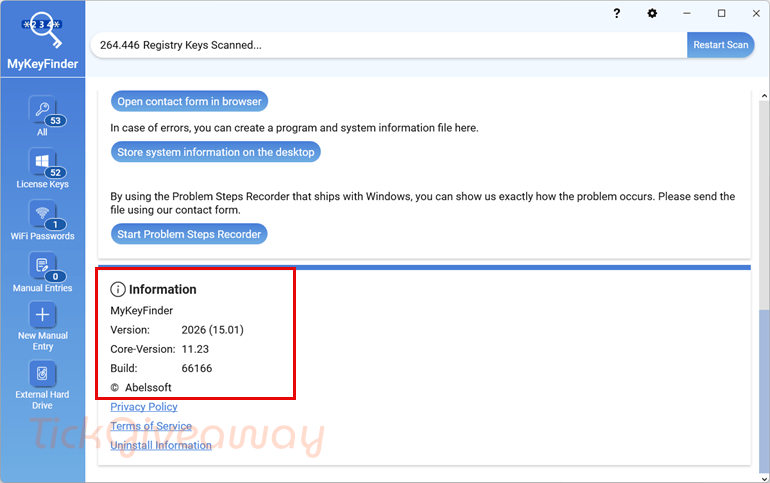Click the vertical scrollbar thumb
Image resolution: width=770 pixels, height=483 pixels.
(x=764, y=390)
